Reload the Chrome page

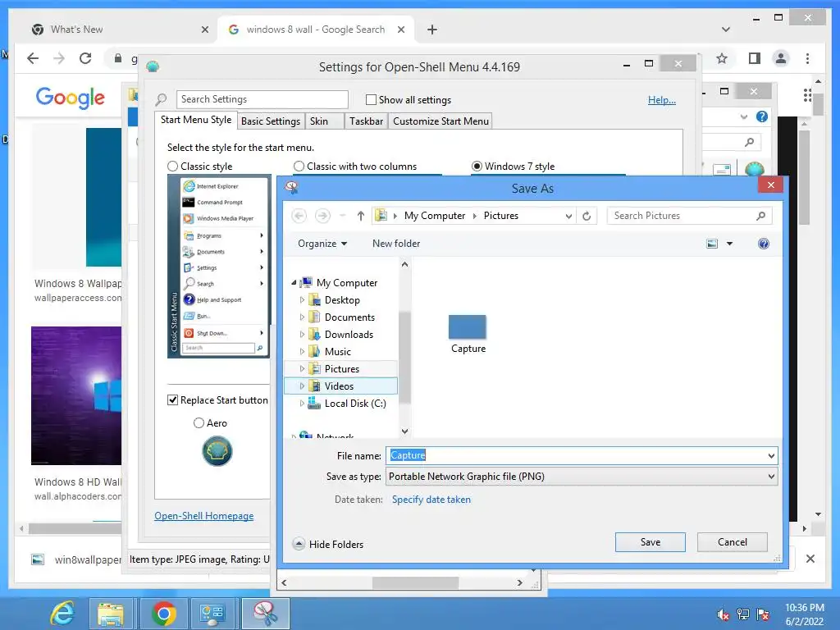85,58
